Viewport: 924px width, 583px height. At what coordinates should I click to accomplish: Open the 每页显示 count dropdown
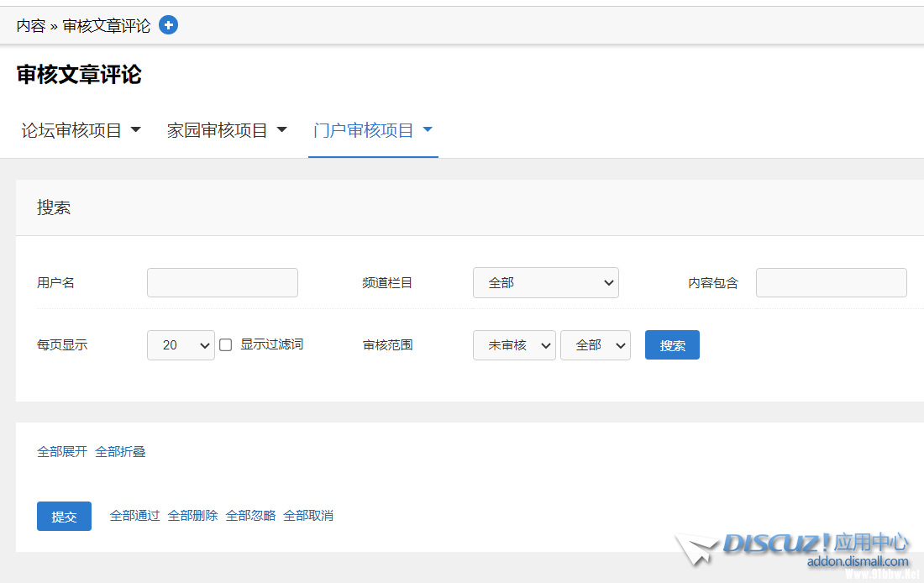[181, 345]
